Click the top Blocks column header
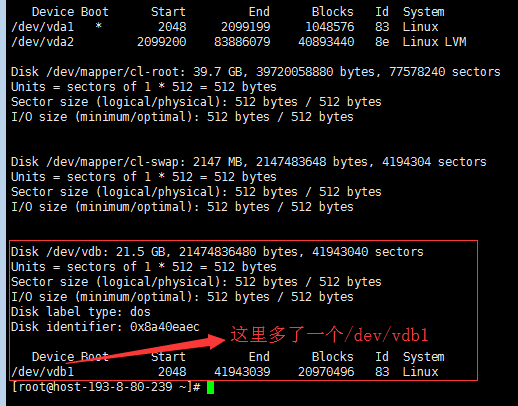The width and height of the screenshot is (518, 406). pos(332,12)
